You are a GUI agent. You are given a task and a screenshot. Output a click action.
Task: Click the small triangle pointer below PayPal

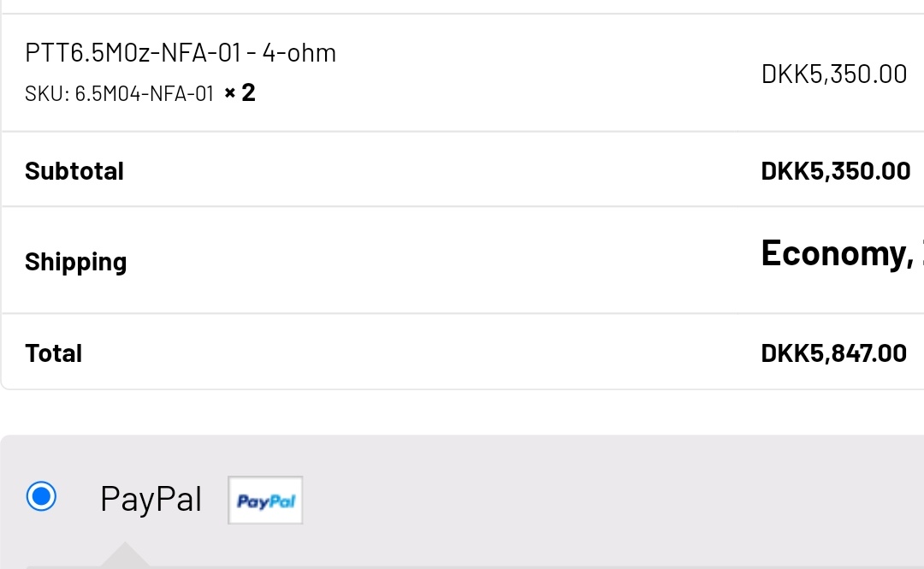pyautogui.click(x=125, y=554)
